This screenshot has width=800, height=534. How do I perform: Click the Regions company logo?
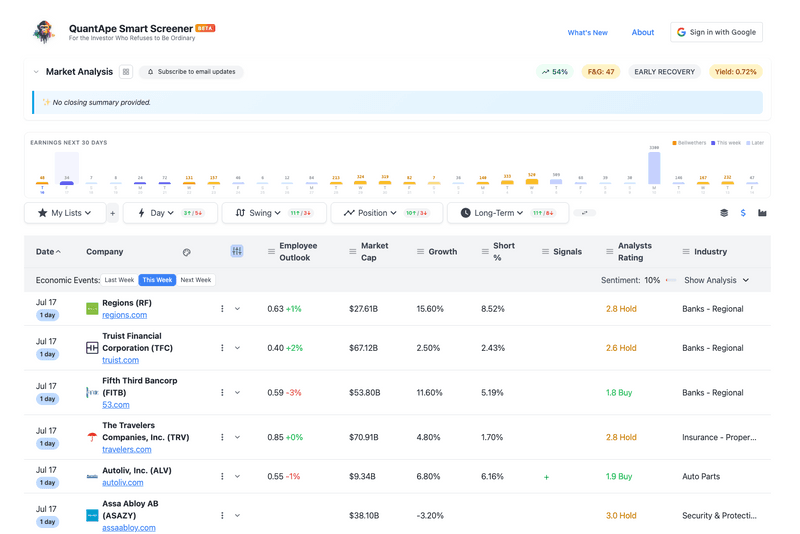[x=92, y=309]
